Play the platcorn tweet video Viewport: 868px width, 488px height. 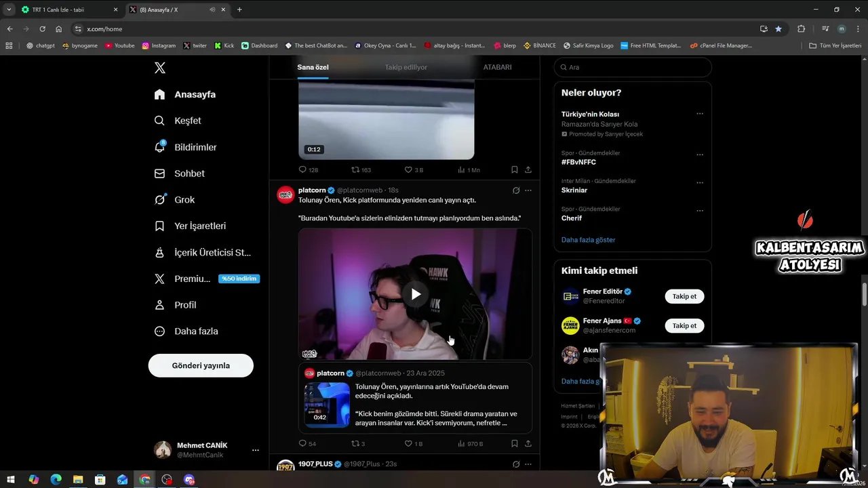(x=416, y=294)
